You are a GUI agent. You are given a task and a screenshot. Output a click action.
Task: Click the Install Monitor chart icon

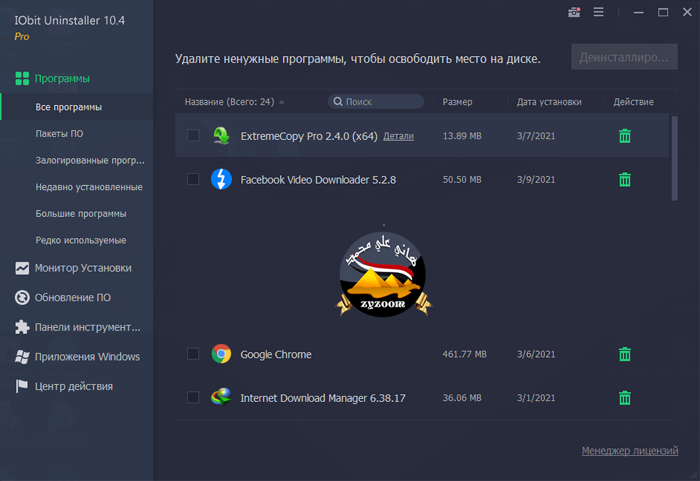pos(22,268)
